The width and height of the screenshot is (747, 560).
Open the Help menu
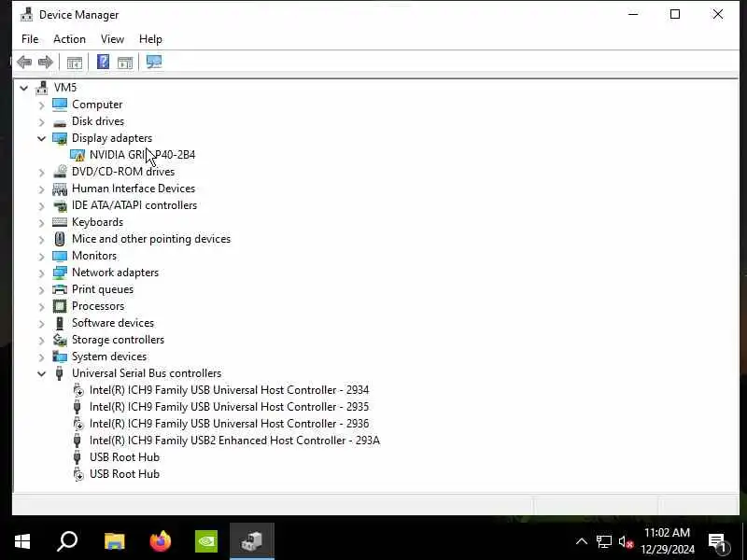click(150, 39)
